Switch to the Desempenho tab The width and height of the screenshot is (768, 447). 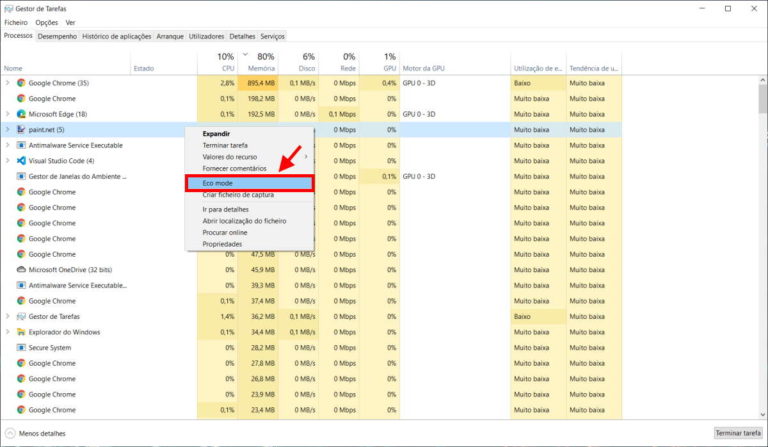57,36
